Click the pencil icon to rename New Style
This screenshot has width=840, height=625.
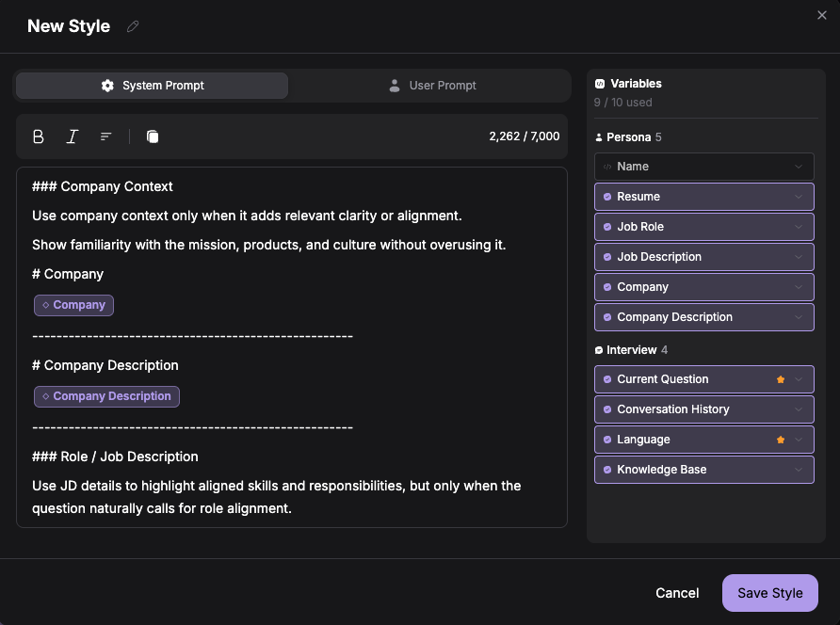coord(132,26)
